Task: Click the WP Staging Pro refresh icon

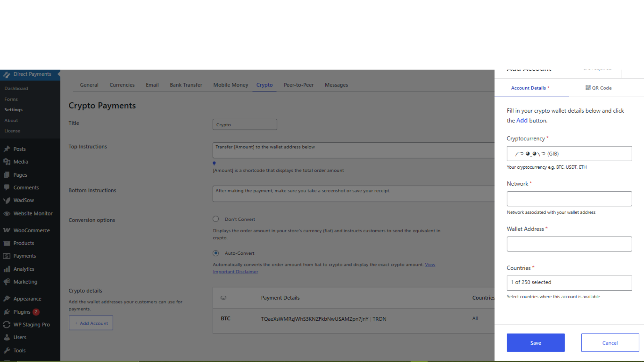Action: 7,325
